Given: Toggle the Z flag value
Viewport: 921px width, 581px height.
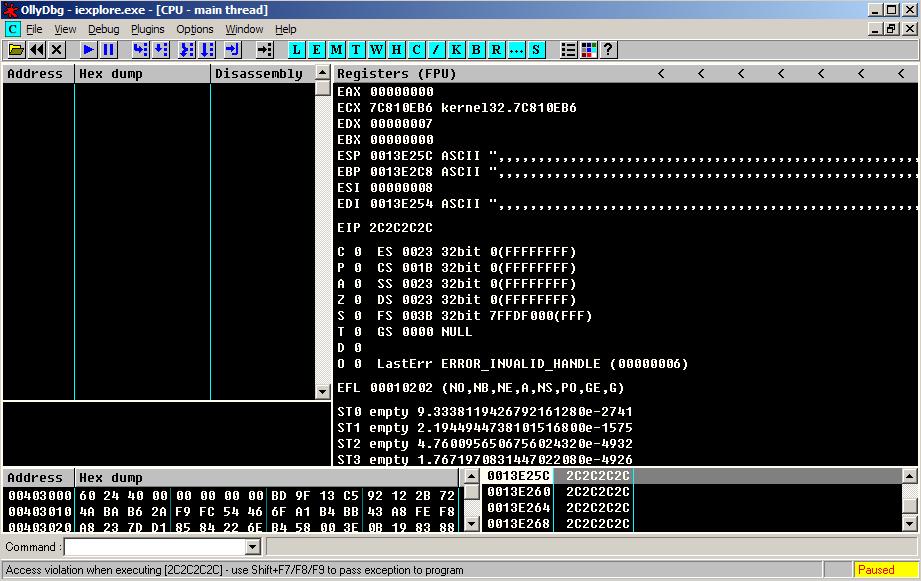Looking at the screenshot, I should 358,300.
